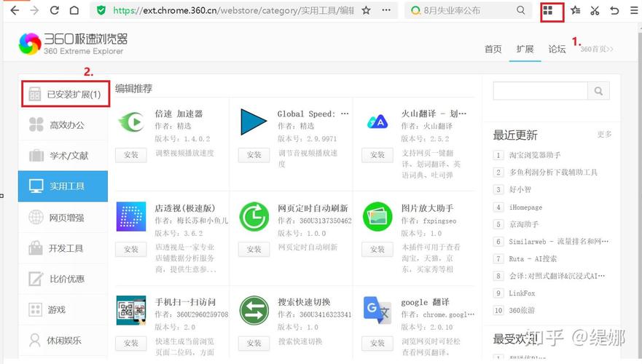Click the undo closed tab arrow icon
The width and height of the screenshot is (642, 364).
[x=614, y=10]
